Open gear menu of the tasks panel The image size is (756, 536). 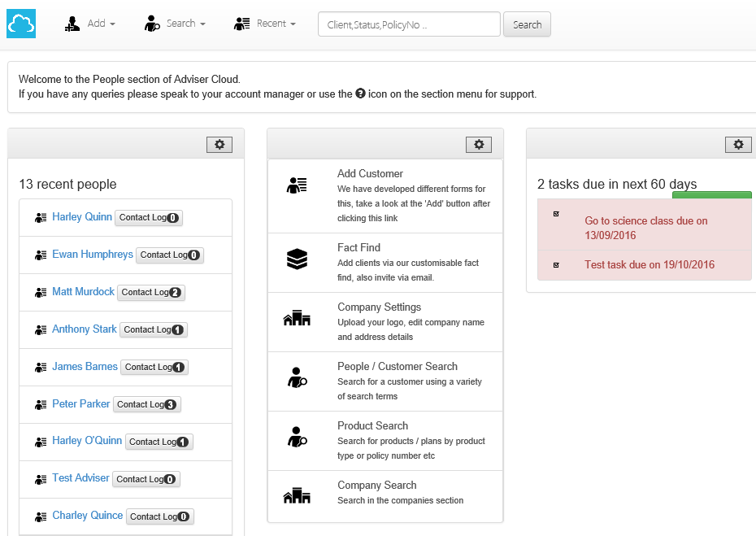pos(738,145)
